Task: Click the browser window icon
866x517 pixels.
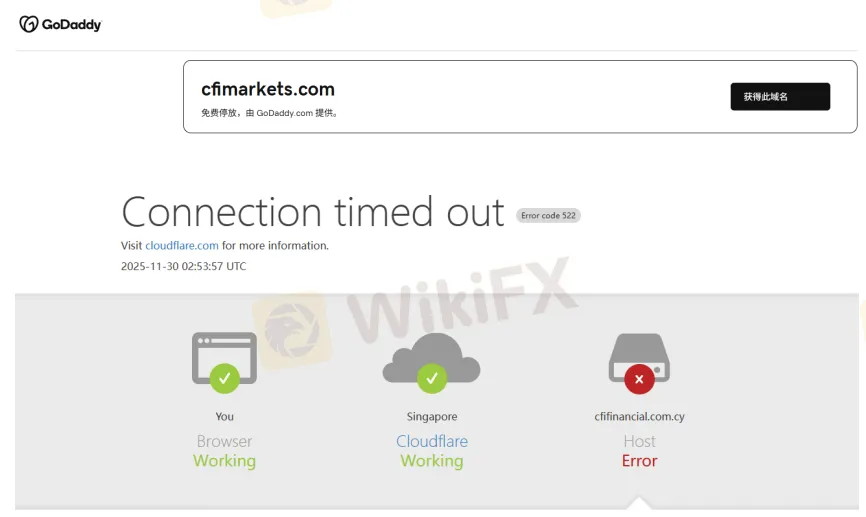Action: pyautogui.click(x=224, y=358)
